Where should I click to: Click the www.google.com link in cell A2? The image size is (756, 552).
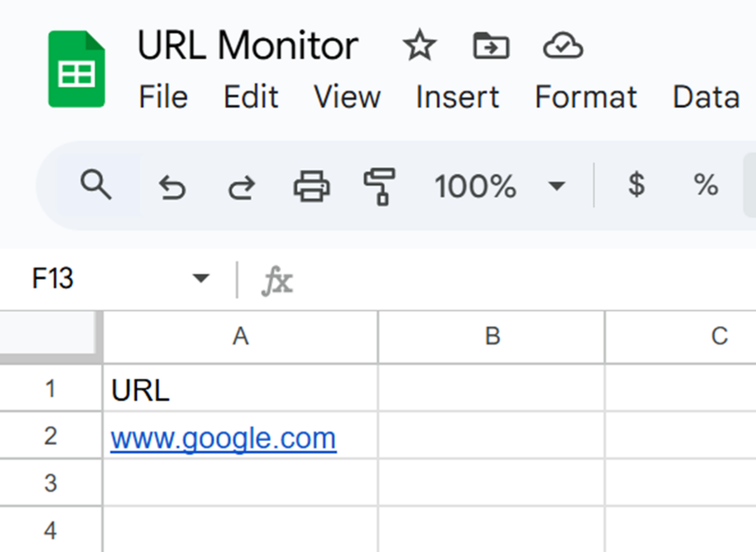(223, 438)
